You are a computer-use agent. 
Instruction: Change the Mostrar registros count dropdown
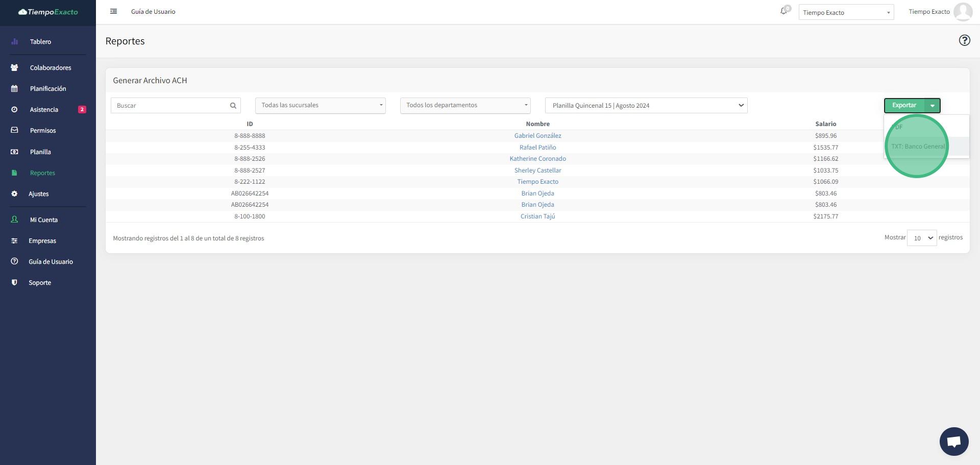(921, 238)
